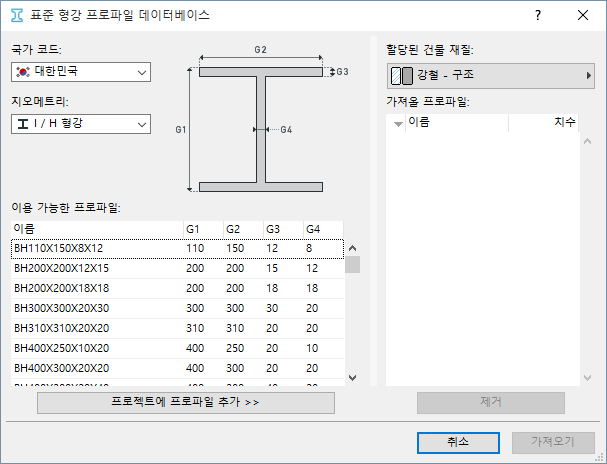Click the 이름 header in import profiles list
Screen dimensions: 607x464
point(457,123)
